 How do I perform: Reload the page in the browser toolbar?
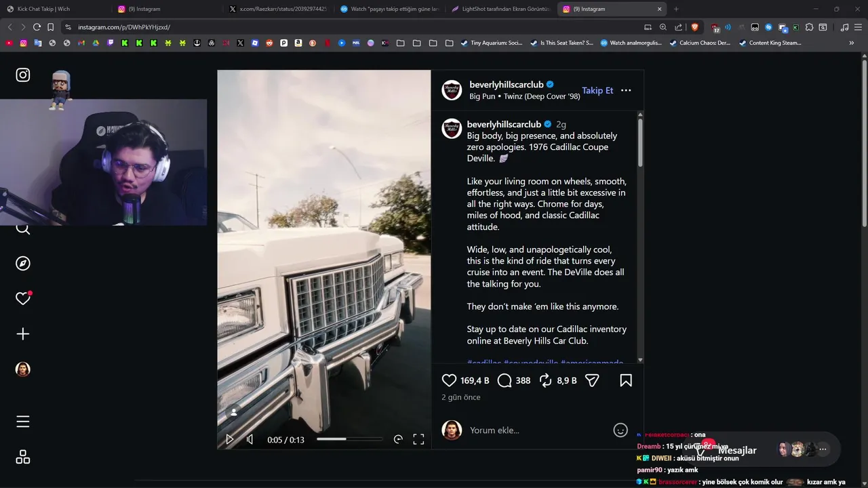pos(37,27)
